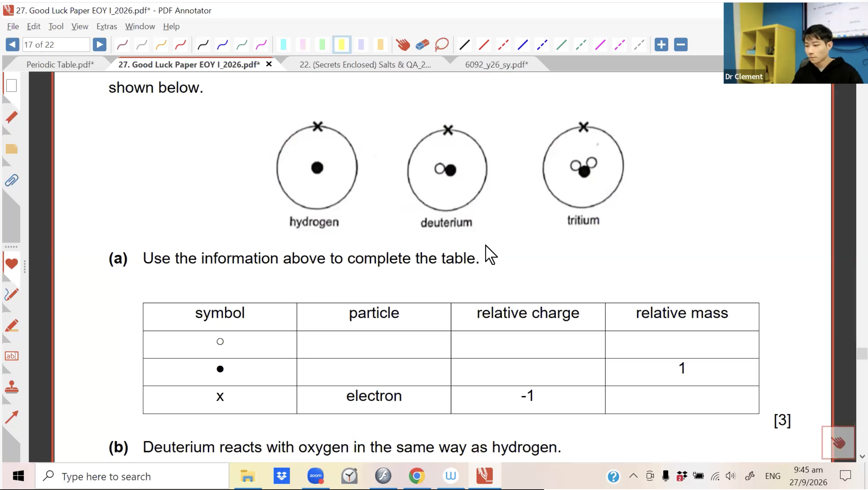868x490 pixels.
Task: Switch to the Salts & QA document tab
Action: pyautogui.click(x=365, y=64)
